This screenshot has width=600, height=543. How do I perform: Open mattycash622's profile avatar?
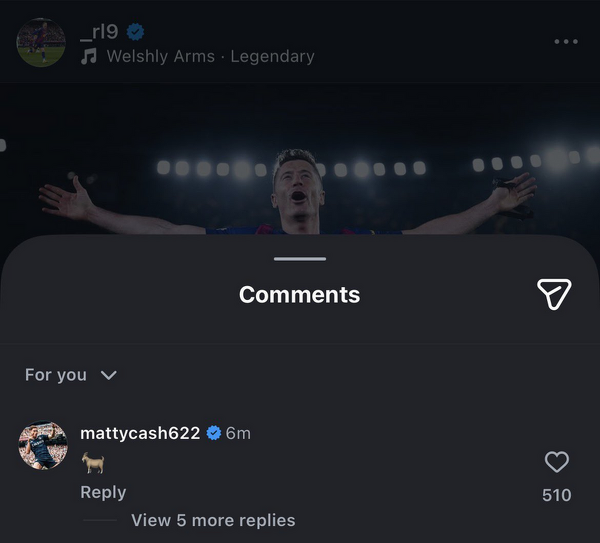point(44,446)
